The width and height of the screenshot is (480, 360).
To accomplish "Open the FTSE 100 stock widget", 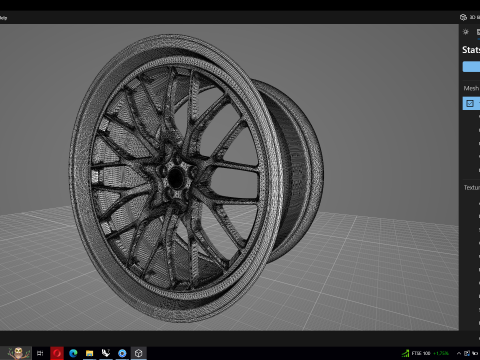I will pyautogui.click(x=425, y=353).
